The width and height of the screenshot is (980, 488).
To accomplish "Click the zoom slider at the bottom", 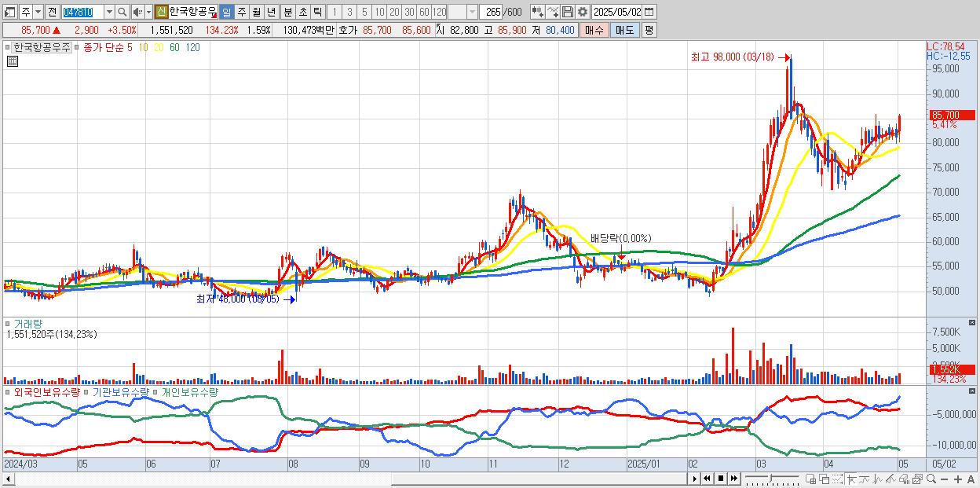I will coord(772,479).
